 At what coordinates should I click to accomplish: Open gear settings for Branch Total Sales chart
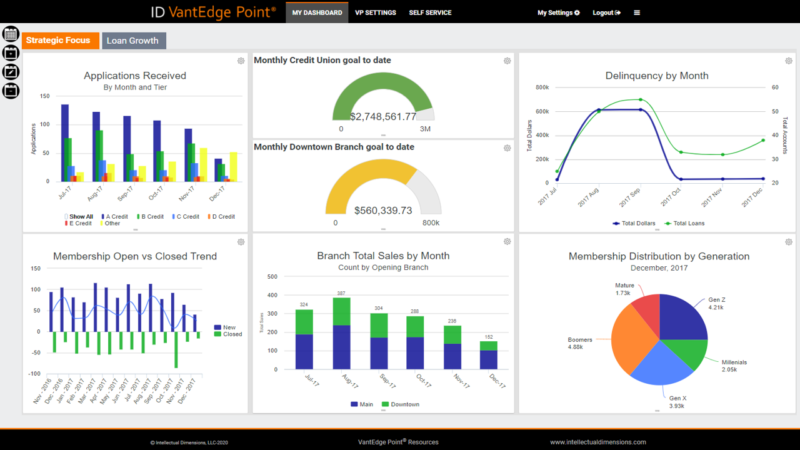507,241
